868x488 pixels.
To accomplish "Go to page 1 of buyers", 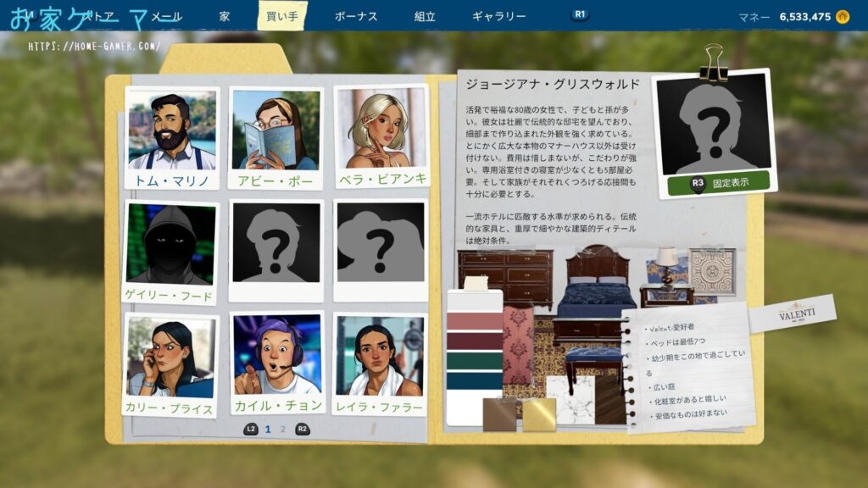I will [268, 429].
